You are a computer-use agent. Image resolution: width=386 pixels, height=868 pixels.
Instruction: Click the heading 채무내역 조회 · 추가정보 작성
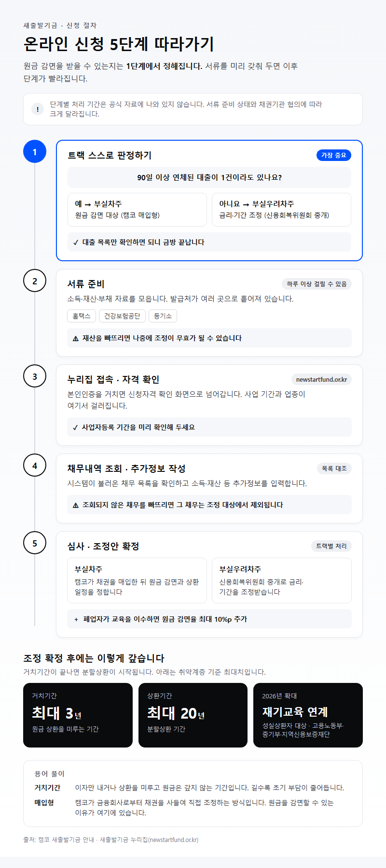(x=126, y=468)
